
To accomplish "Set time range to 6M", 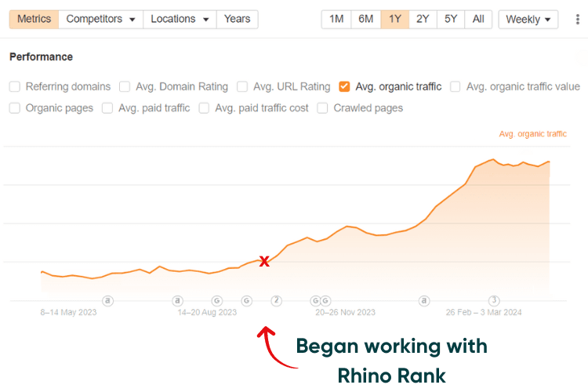I will pos(365,19).
